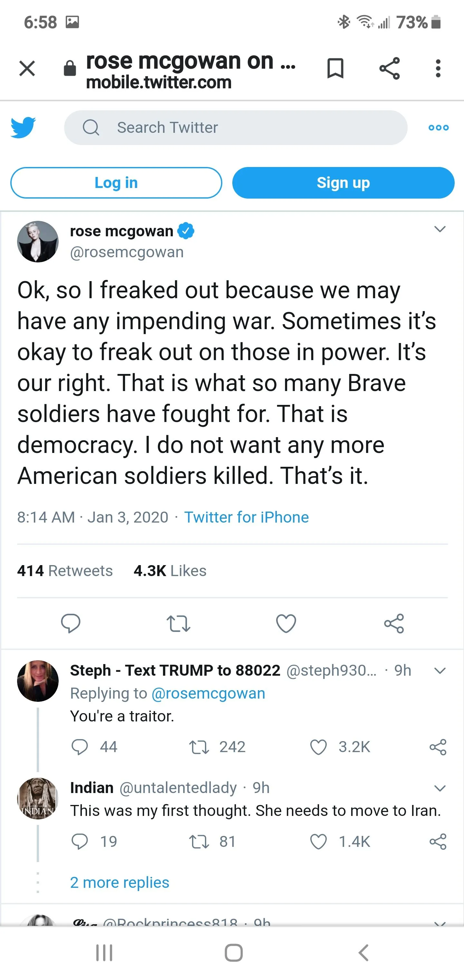This screenshot has height=980, width=464.
Task: Show the 2 more replies link
Action: coord(120,883)
